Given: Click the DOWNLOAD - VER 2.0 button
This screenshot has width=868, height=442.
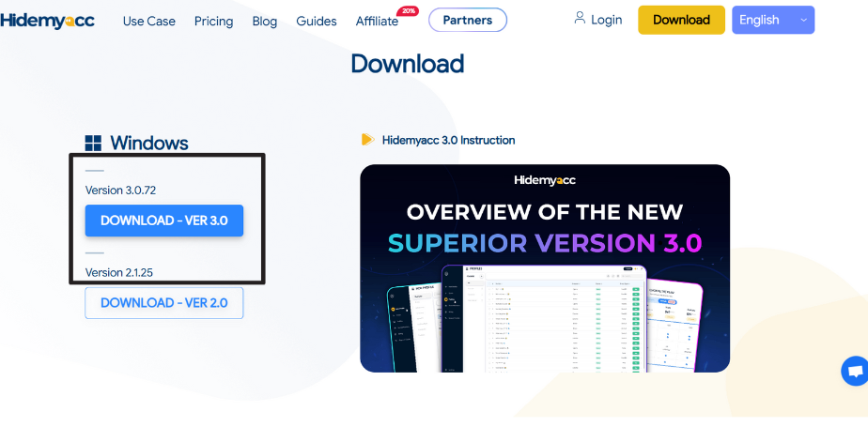Looking at the screenshot, I should (x=163, y=302).
